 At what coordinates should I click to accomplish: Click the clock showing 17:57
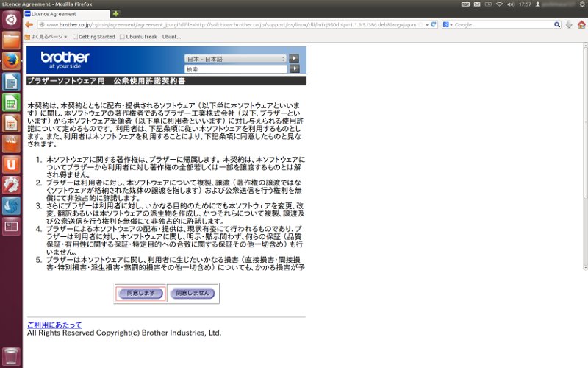(x=525, y=4)
